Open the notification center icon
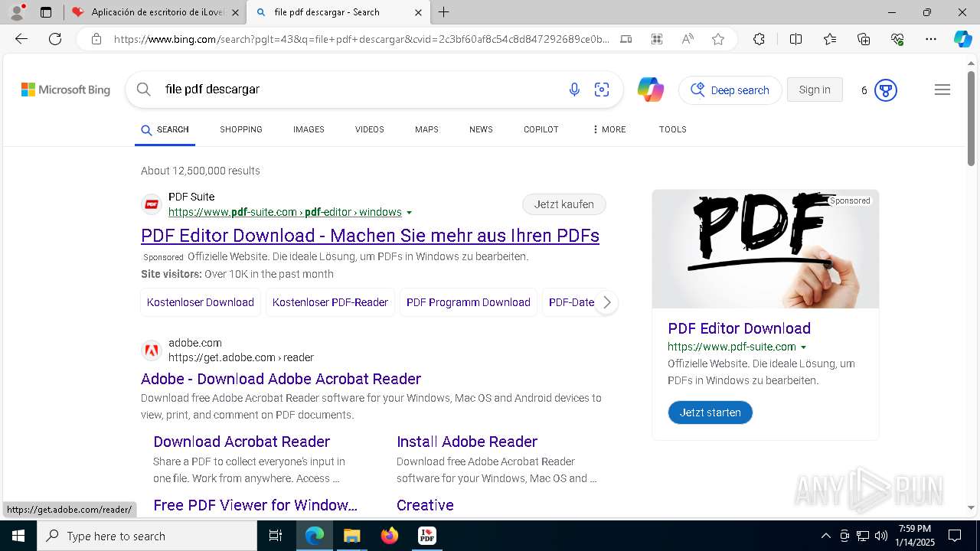This screenshot has width=980, height=551. pyautogui.click(x=955, y=536)
